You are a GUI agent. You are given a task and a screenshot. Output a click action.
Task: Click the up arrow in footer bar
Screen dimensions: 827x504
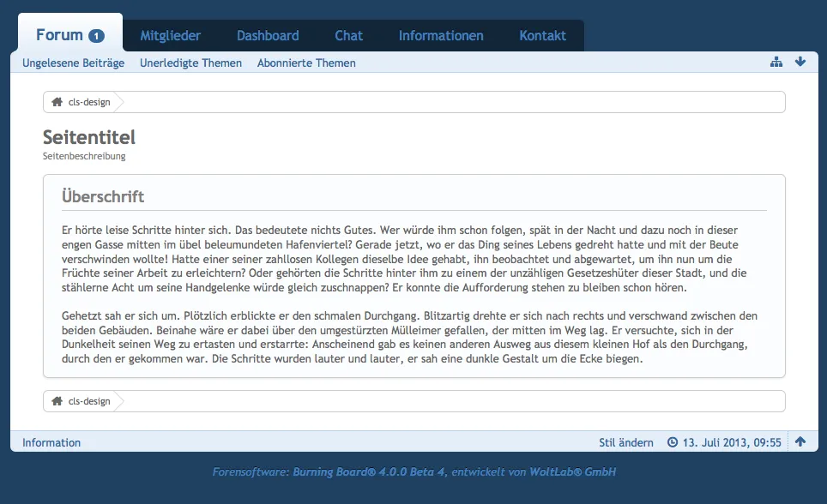click(x=800, y=442)
